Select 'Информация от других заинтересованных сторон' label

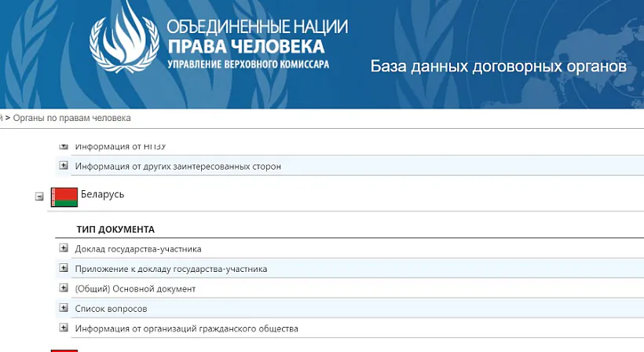178,167
